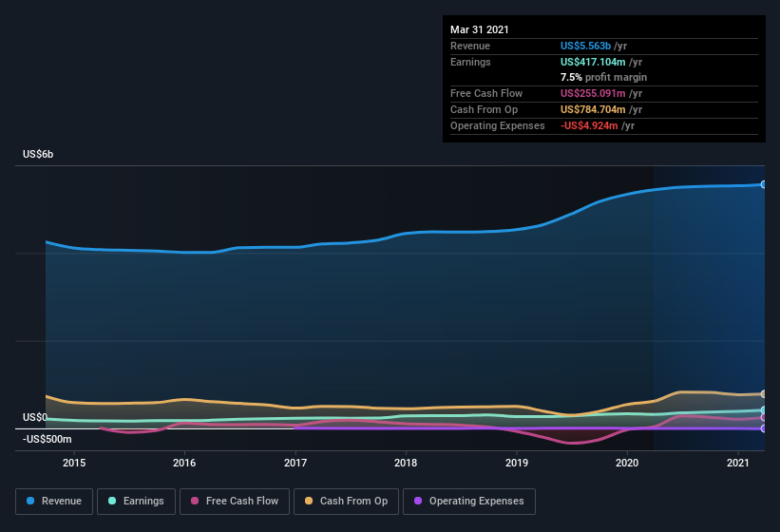Image resolution: width=780 pixels, height=532 pixels.
Task: Click the Earnings line endpoint marker
Action: (x=764, y=410)
